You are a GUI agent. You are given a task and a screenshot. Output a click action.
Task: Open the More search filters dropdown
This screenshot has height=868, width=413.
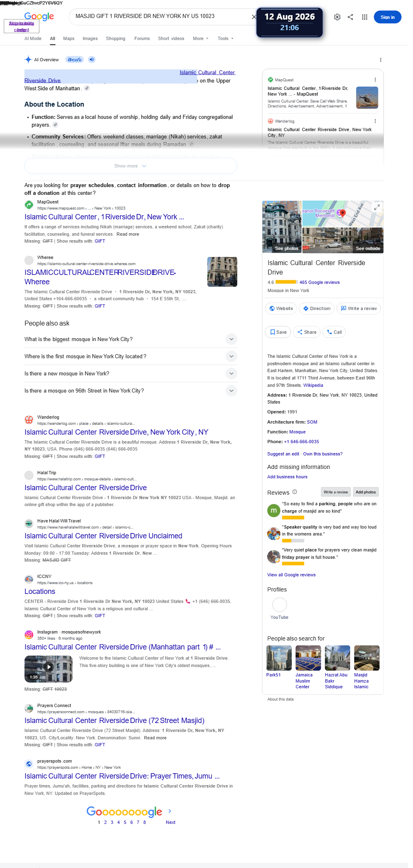pyautogui.click(x=200, y=38)
